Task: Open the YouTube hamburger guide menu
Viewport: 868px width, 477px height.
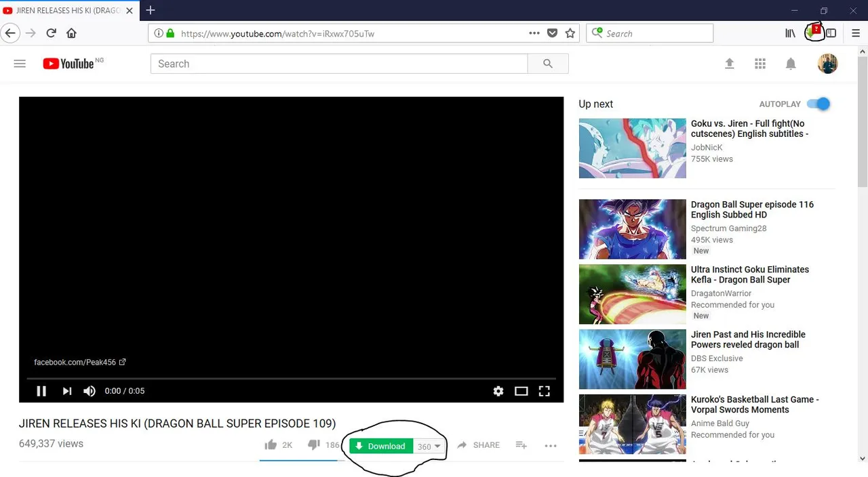Action: click(x=20, y=64)
